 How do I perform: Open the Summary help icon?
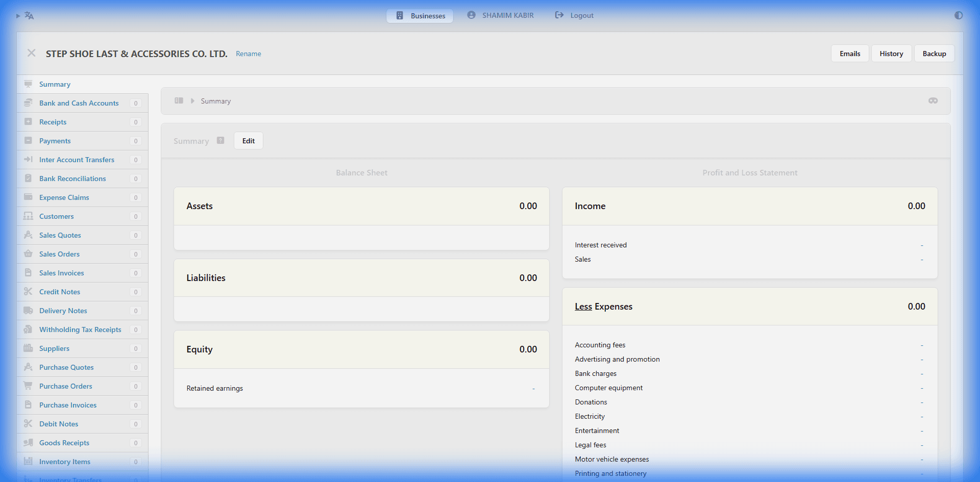click(220, 140)
